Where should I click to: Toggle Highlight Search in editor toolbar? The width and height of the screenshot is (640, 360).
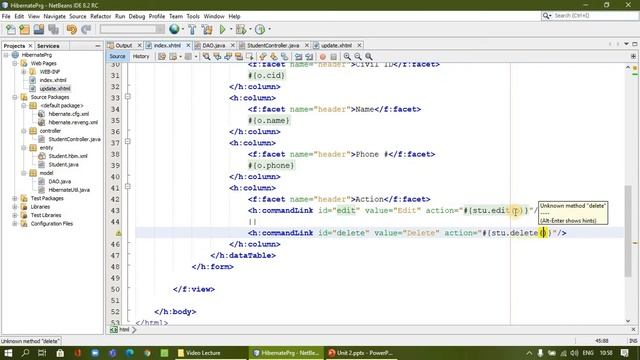point(239,56)
